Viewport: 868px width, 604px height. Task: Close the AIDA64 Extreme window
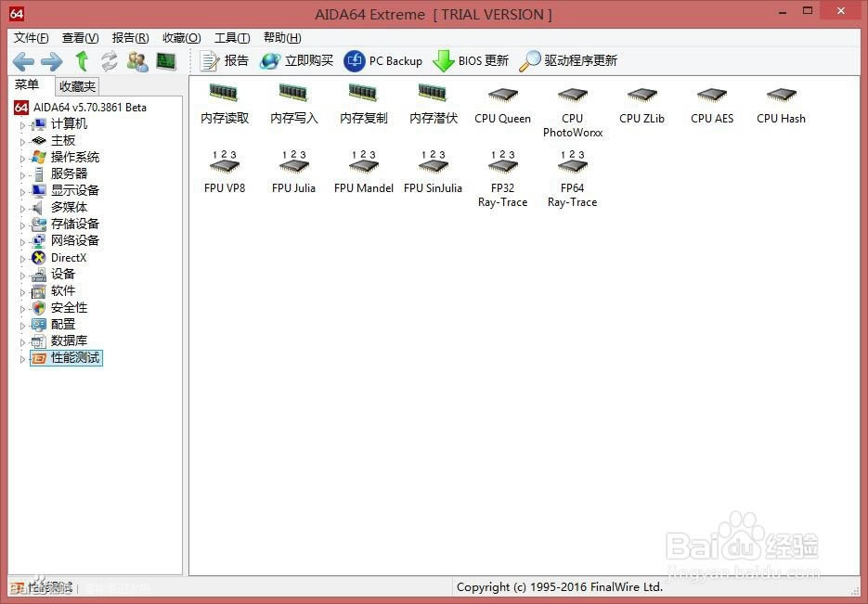pos(841,11)
